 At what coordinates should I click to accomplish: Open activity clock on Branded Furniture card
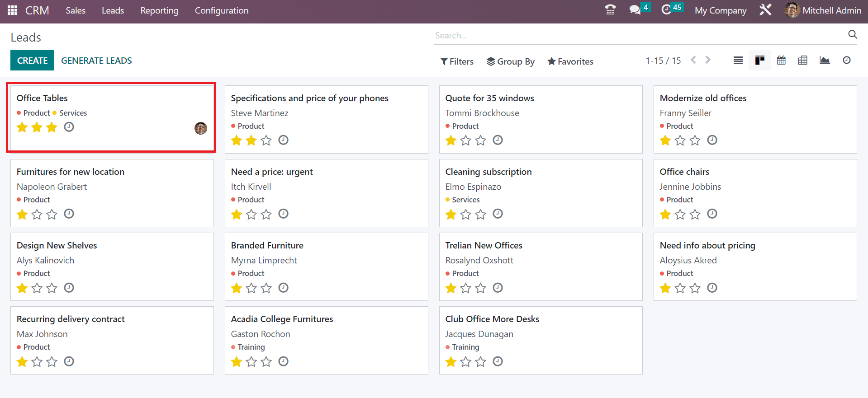click(283, 288)
